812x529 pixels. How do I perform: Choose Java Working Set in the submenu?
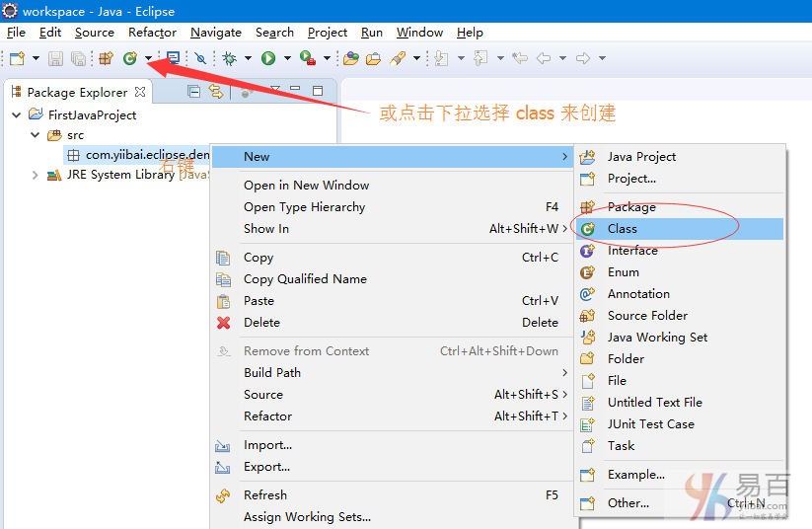(680, 338)
